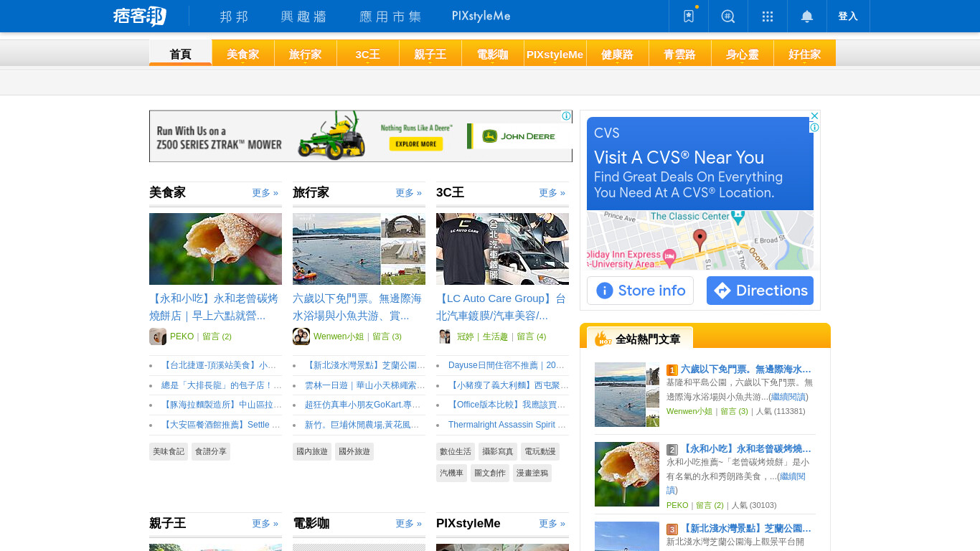Click the 數位生活 tag
This screenshot has width=980, height=551.
point(456,452)
